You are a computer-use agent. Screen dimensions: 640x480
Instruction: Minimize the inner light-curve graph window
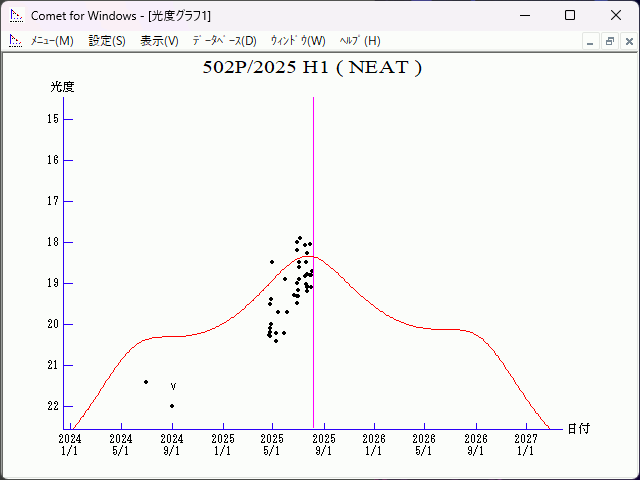[x=591, y=41]
